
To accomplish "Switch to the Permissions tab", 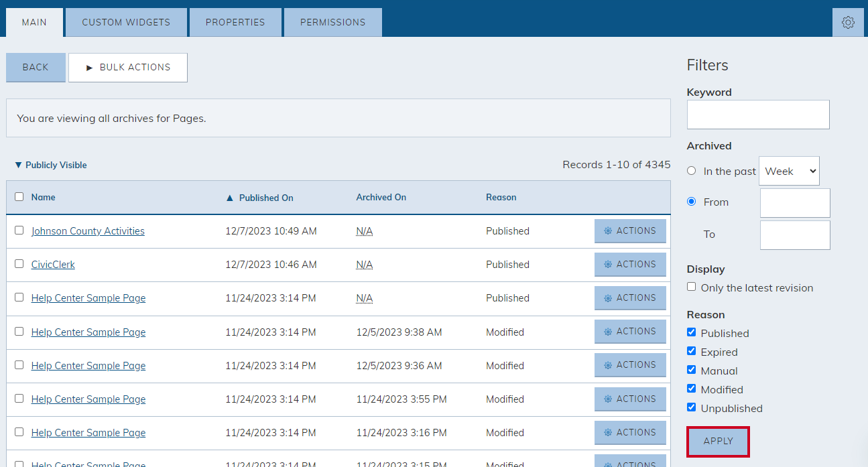I will 333,22.
